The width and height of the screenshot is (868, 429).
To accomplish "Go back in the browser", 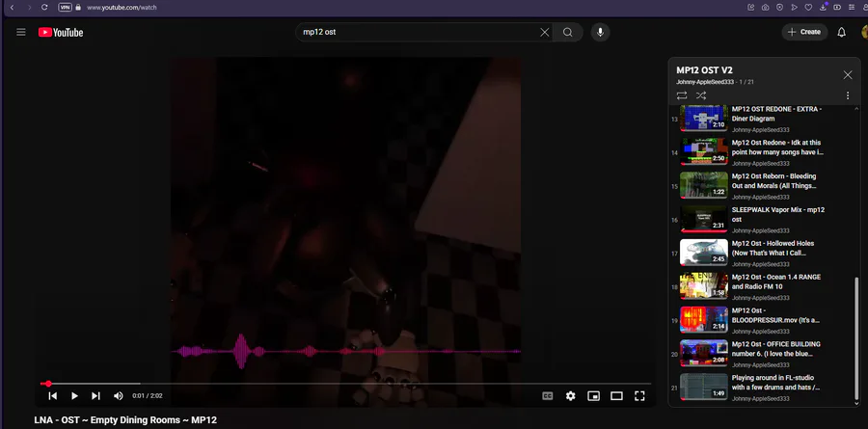I will 13,7.
